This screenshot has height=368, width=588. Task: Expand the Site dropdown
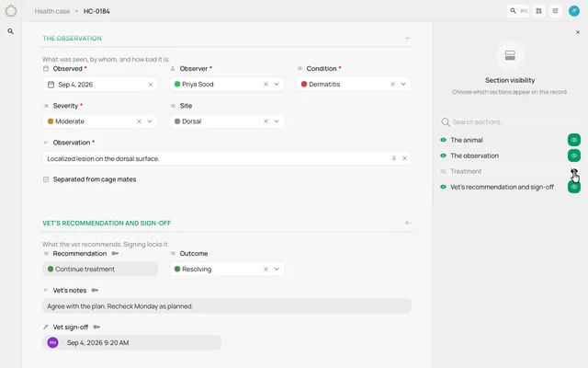277,121
